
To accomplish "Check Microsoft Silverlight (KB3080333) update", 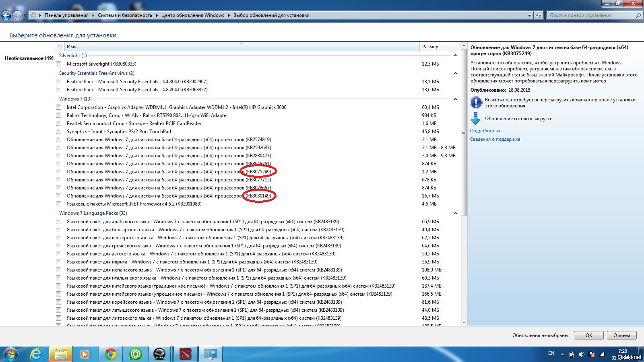I will [59, 64].
